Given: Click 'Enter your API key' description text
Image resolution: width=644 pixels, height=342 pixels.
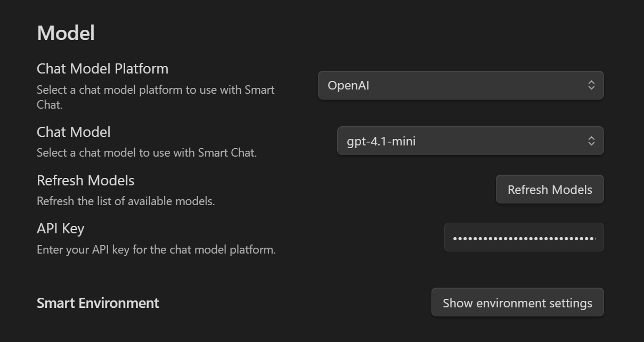Looking at the screenshot, I should coord(156,249).
